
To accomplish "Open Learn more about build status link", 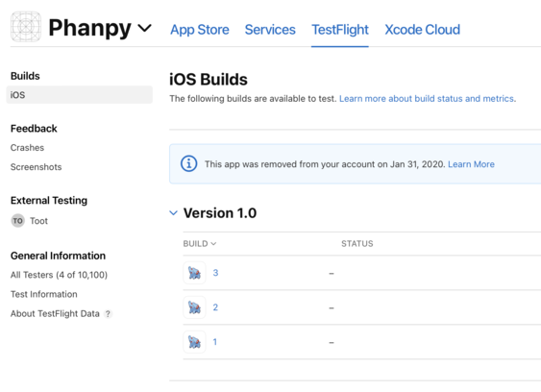I will 428,99.
